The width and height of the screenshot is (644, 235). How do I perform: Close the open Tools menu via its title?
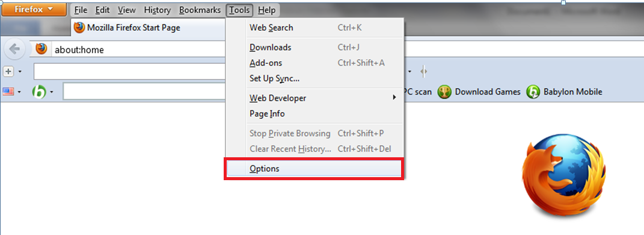239,10
